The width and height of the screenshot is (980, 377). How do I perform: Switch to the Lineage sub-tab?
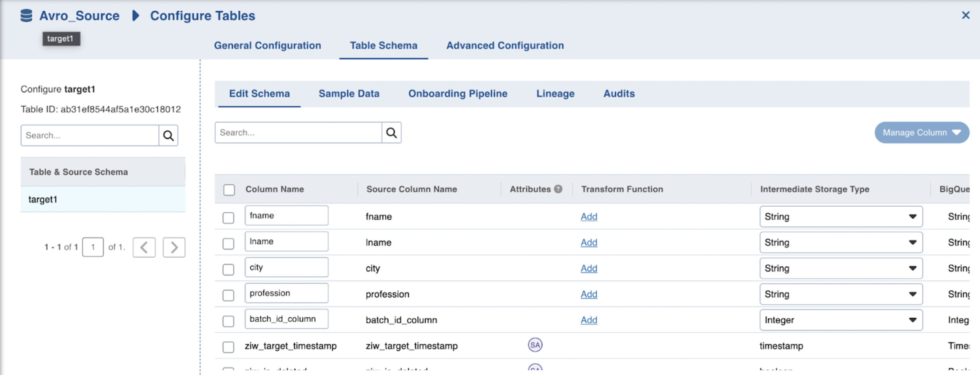(555, 93)
